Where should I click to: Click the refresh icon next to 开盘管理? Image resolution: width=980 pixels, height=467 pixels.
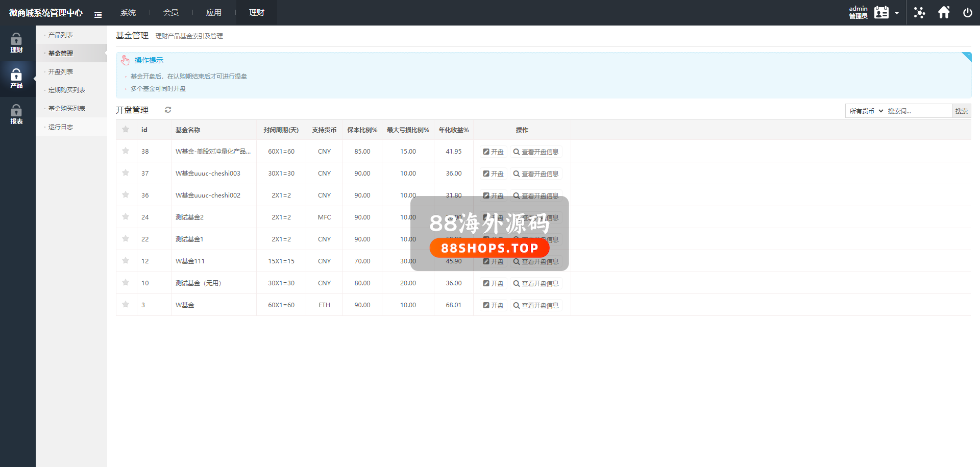point(168,110)
